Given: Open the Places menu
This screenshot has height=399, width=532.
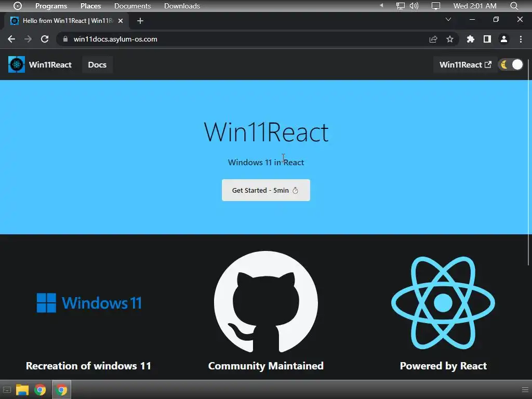Looking at the screenshot, I should pos(90,6).
